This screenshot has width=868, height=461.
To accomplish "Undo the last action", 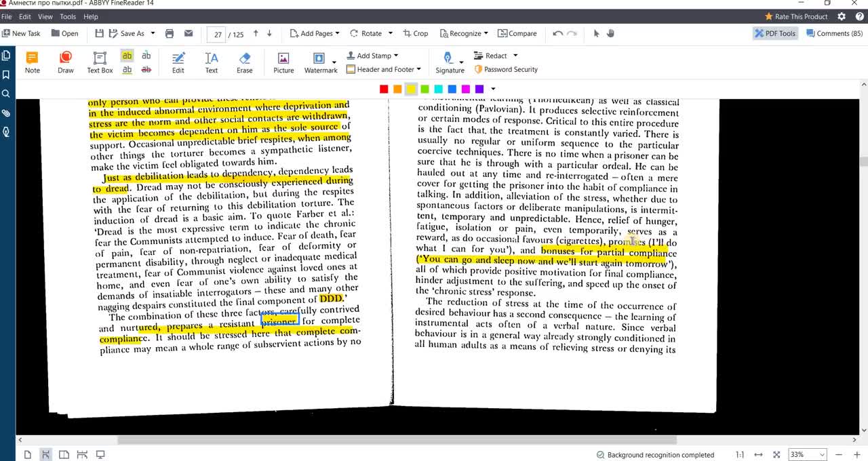I will tap(557, 33).
